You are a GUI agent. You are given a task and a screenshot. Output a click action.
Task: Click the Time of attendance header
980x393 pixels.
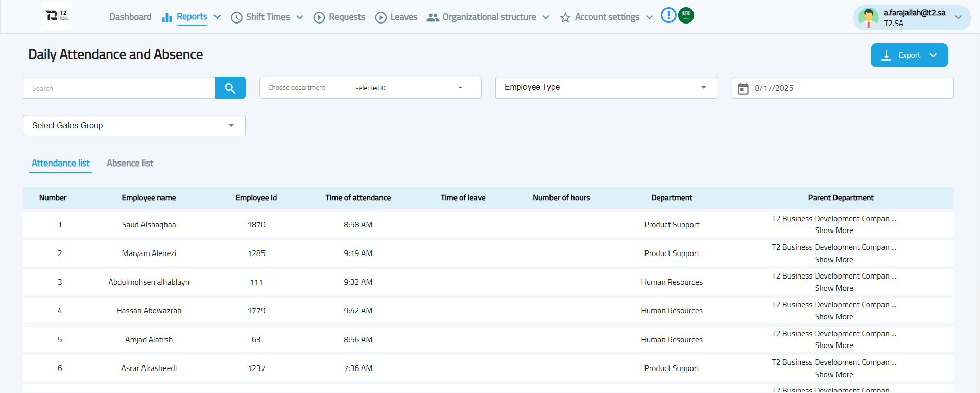(x=358, y=198)
